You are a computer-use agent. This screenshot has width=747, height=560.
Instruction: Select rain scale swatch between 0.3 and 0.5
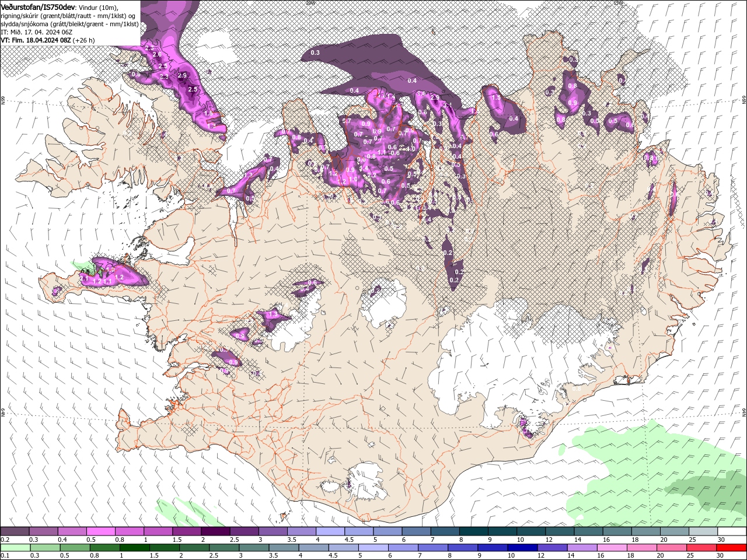pyautogui.click(x=45, y=547)
